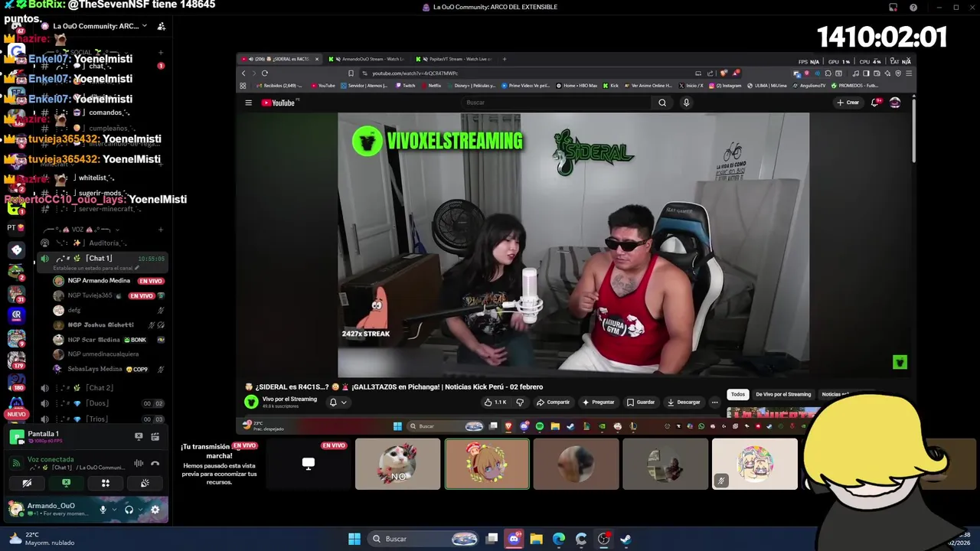This screenshot has height=551, width=980.
Task: Click YouTube Buscar search field in stream
Action: 557,103
